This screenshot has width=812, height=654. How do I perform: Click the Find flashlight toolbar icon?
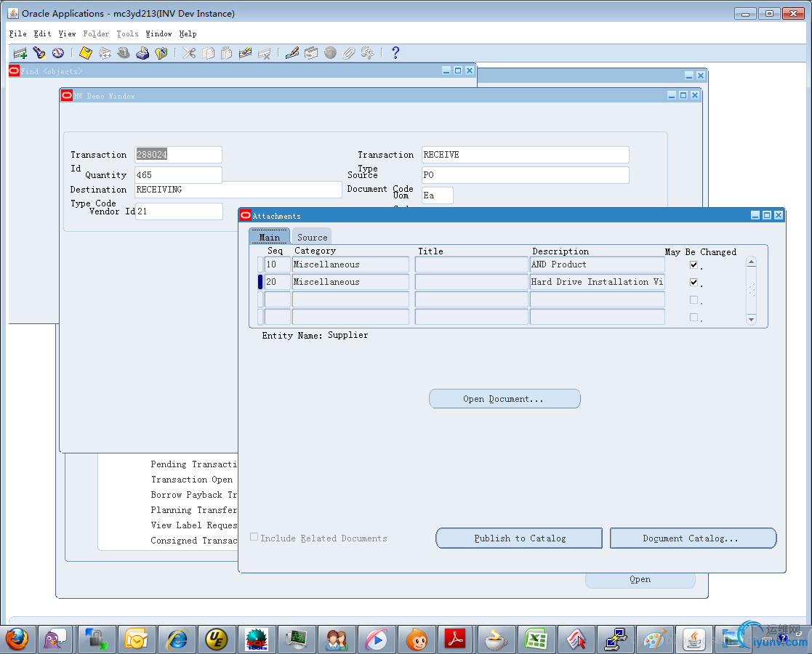(39, 53)
